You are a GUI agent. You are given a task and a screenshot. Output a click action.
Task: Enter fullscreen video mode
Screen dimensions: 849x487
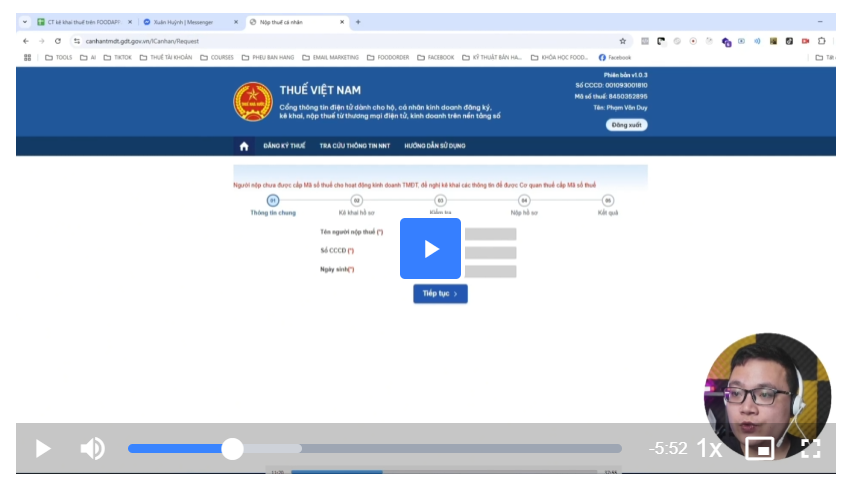(x=811, y=448)
